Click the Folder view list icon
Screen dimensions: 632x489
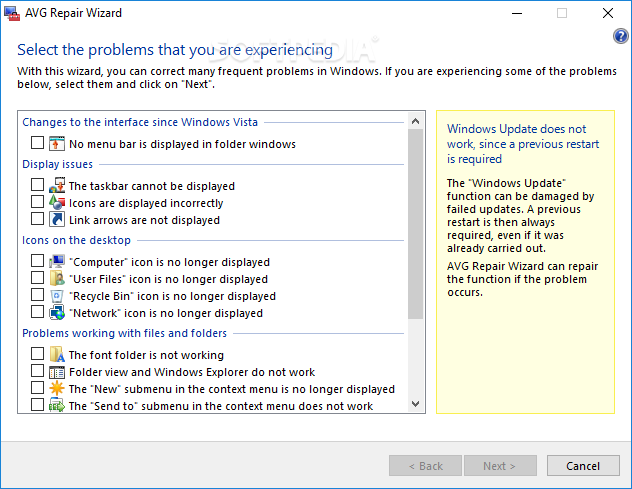pos(57,372)
